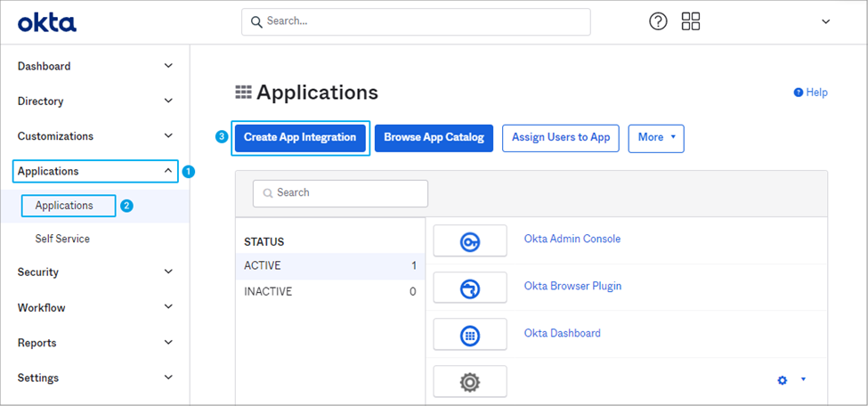Open the help question mark icon

pyautogui.click(x=658, y=21)
